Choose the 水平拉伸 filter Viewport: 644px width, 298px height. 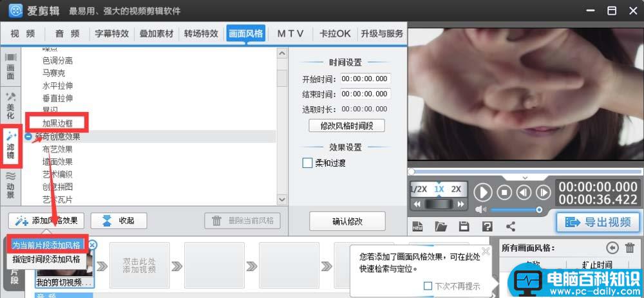[x=57, y=86]
